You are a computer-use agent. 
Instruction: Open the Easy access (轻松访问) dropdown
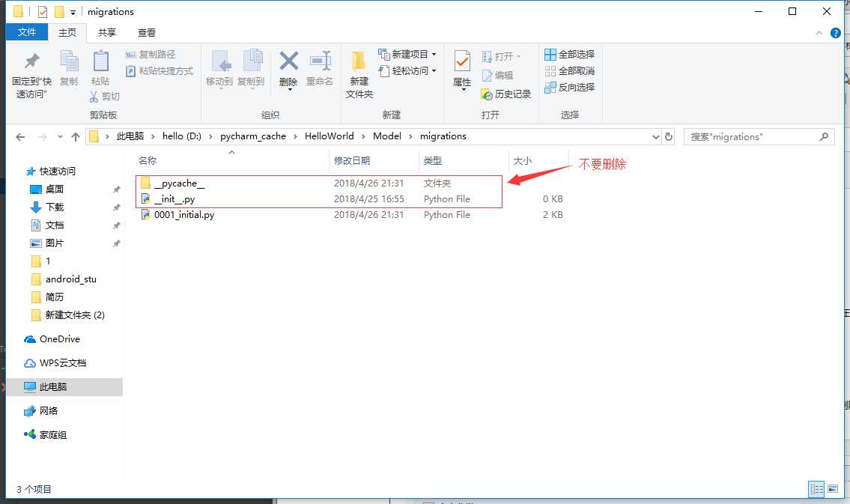[407, 71]
